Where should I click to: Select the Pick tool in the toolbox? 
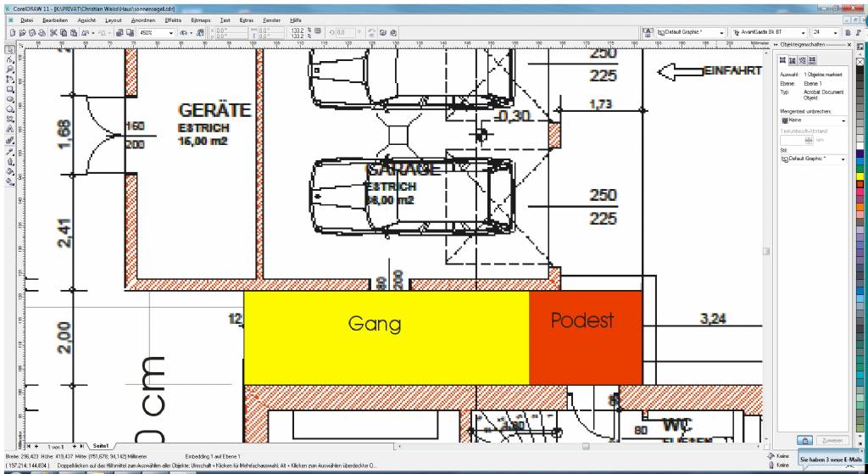[x=9, y=50]
